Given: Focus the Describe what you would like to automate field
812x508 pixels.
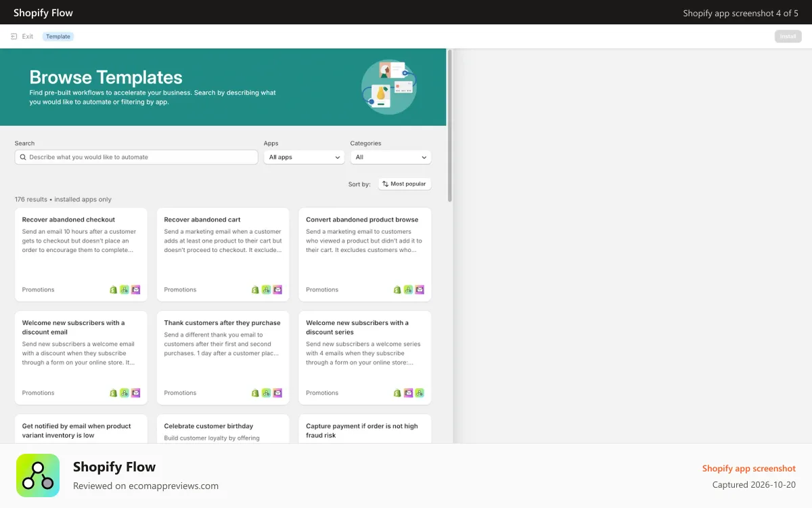Looking at the screenshot, I should coord(136,157).
